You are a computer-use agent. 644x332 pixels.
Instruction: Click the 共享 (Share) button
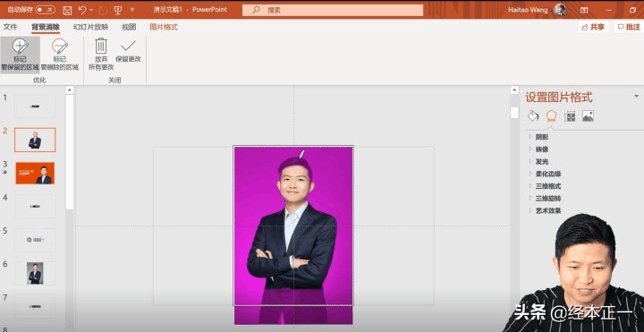pos(594,27)
